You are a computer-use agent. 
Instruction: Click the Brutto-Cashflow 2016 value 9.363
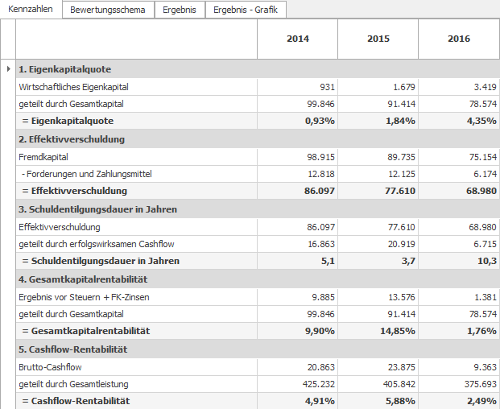[485, 367]
